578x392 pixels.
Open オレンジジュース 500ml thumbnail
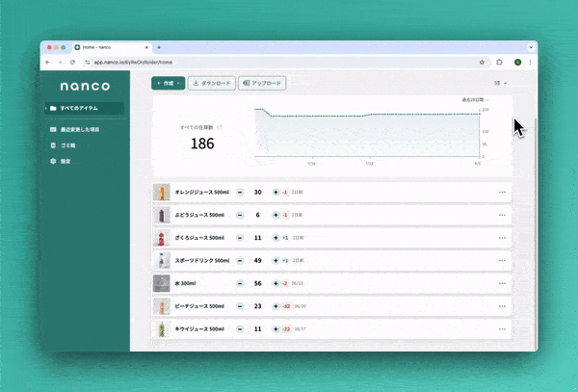[x=162, y=192]
